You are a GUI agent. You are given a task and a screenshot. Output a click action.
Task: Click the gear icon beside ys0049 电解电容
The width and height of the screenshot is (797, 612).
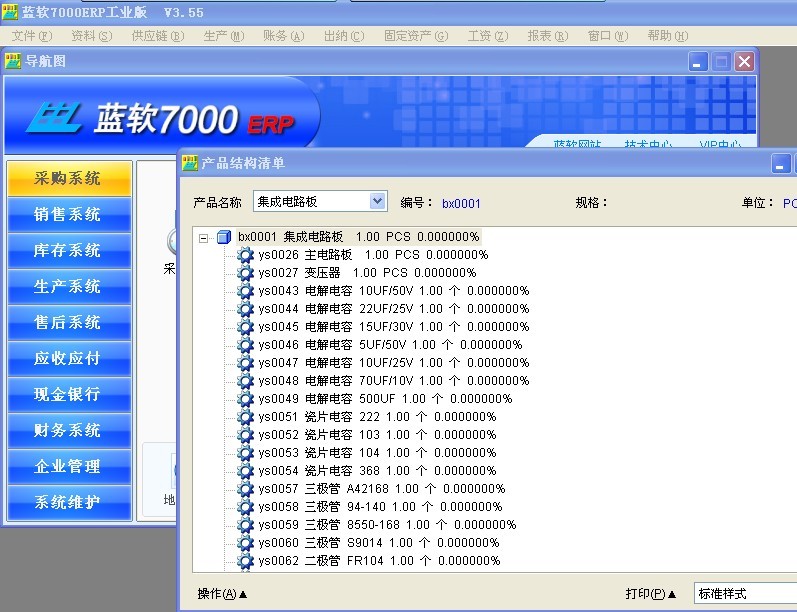(x=245, y=399)
